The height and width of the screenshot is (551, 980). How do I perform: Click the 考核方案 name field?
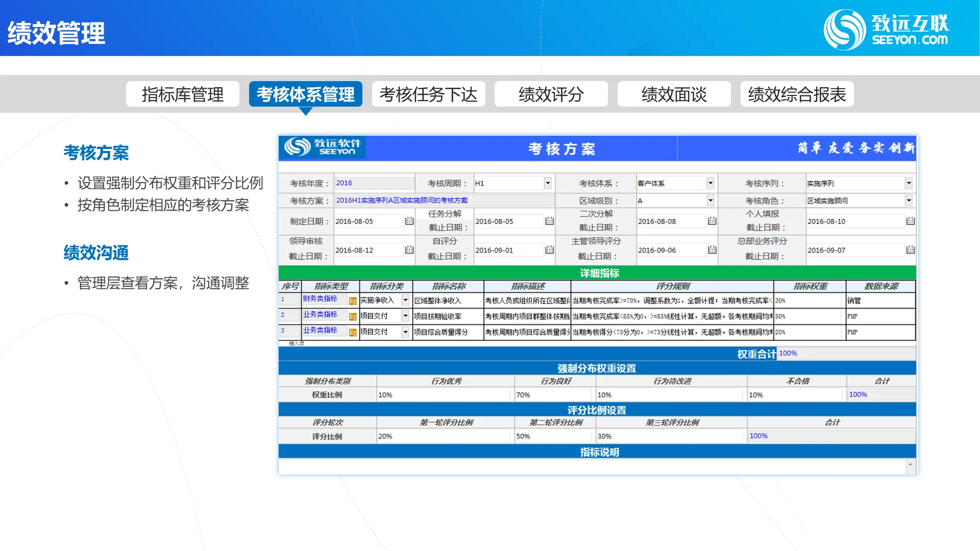pos(444,201)
